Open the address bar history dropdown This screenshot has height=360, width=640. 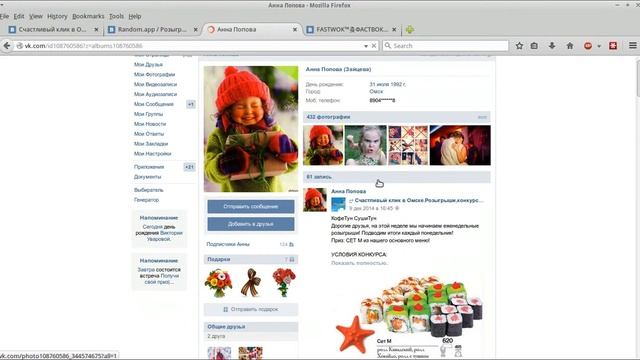click(x=366, y=46)
